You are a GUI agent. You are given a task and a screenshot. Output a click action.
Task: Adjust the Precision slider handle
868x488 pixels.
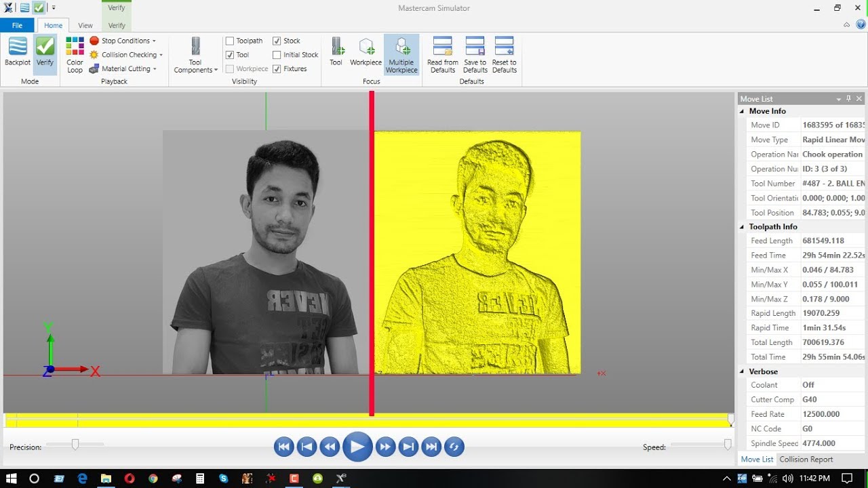(75, 445)
